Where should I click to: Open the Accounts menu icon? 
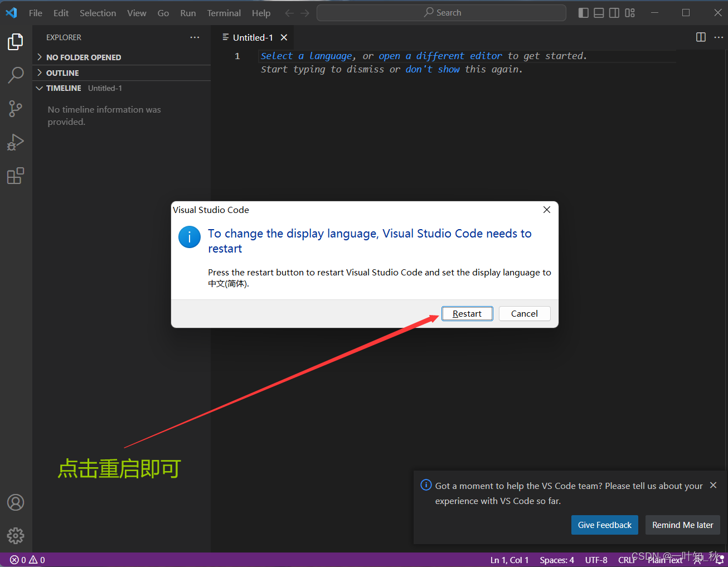pyautogui.click(x=16, y=502)
